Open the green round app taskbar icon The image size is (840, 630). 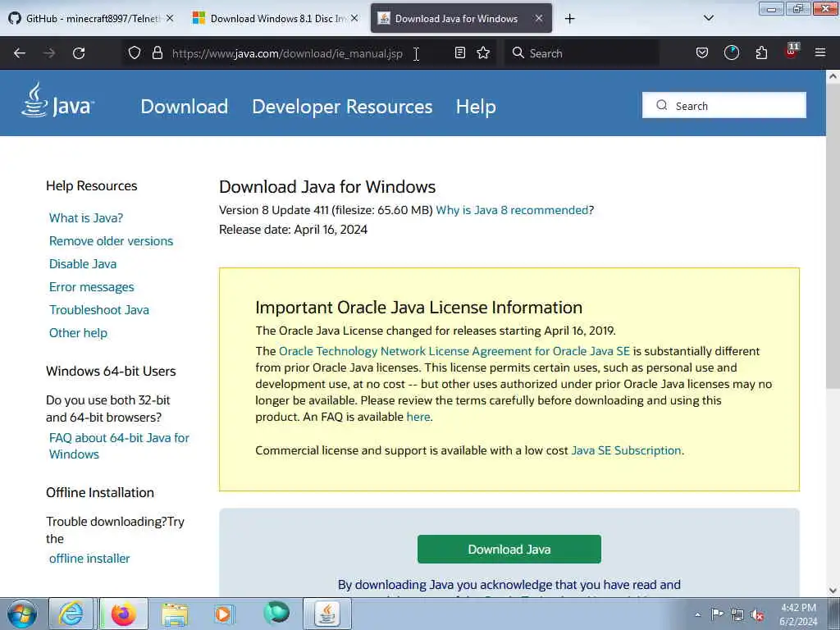[276, 613]
